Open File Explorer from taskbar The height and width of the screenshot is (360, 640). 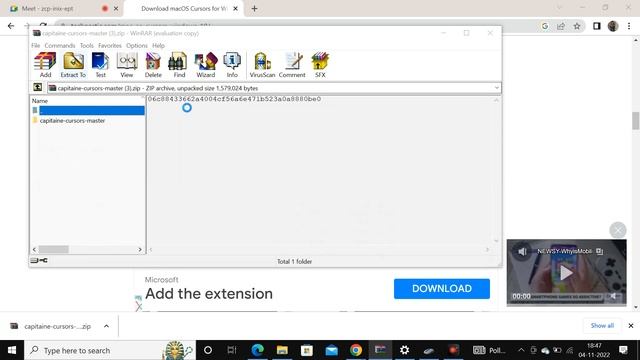(x=282, y=350)
